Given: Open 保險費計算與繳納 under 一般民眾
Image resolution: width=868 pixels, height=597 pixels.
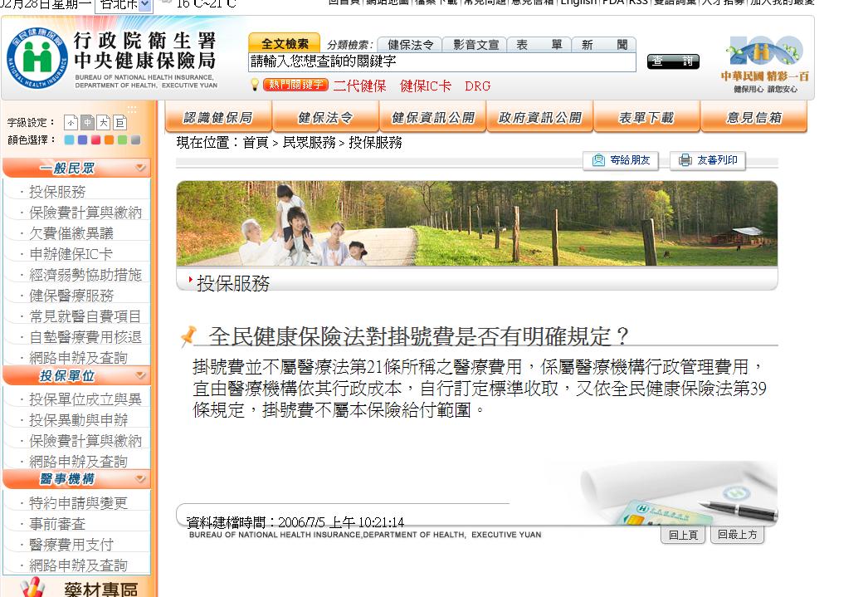Looking at the screenshot, I should click(85, 212).
